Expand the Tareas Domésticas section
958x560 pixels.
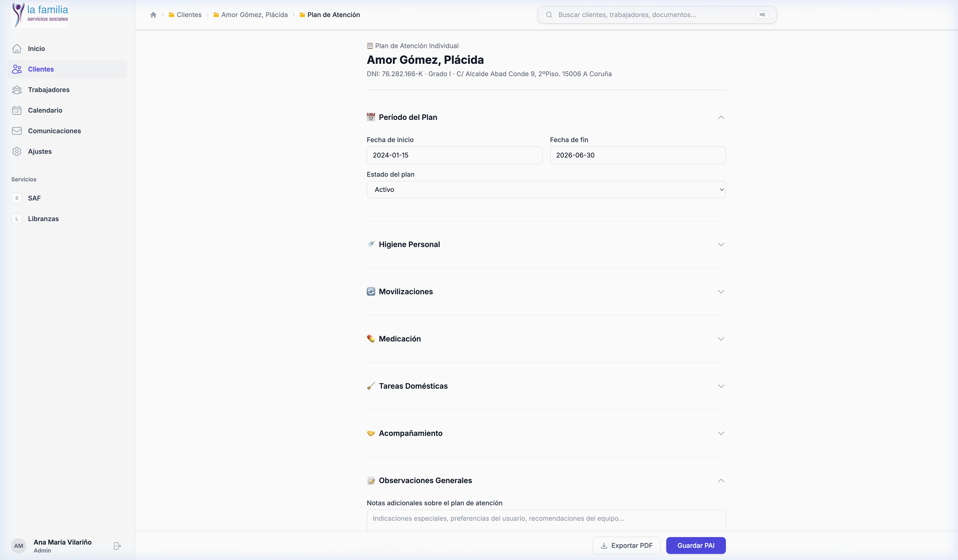click(721, 386)
